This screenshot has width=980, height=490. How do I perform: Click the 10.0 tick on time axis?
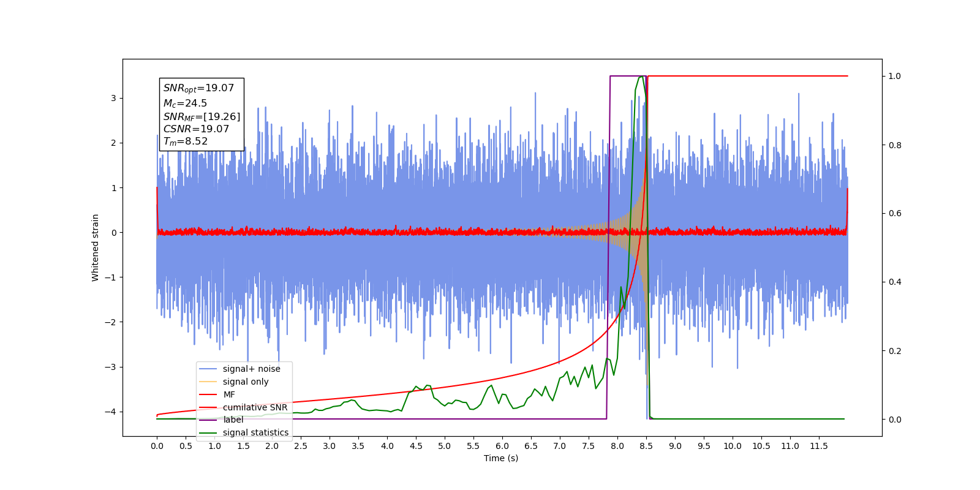pos(733,446)
